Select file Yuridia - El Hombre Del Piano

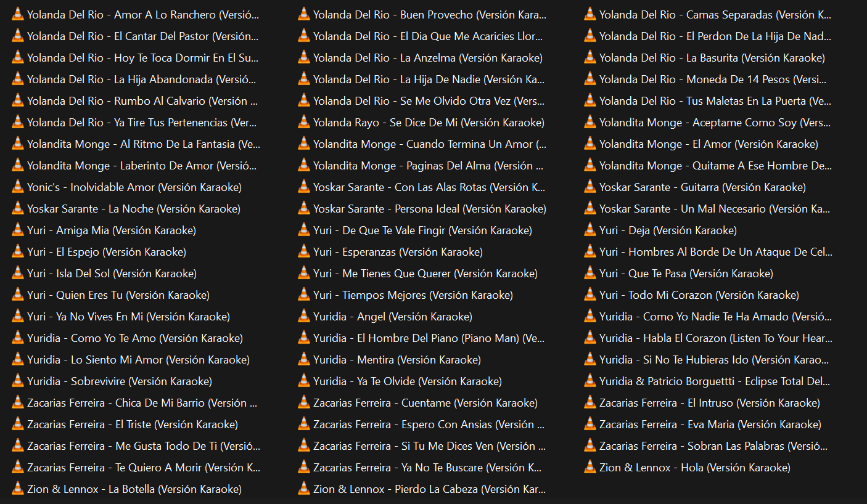point(422,338)
